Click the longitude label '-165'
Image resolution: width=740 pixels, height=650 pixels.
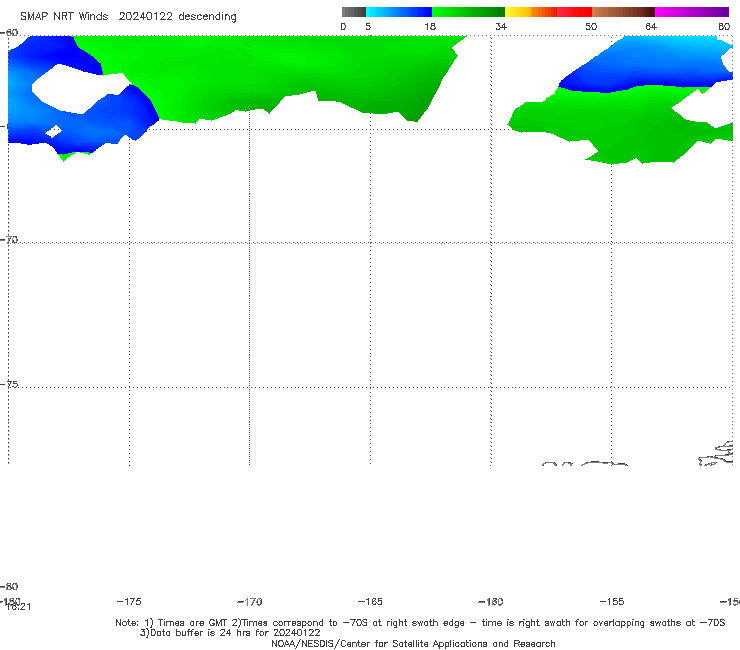[x=370, y=601]
